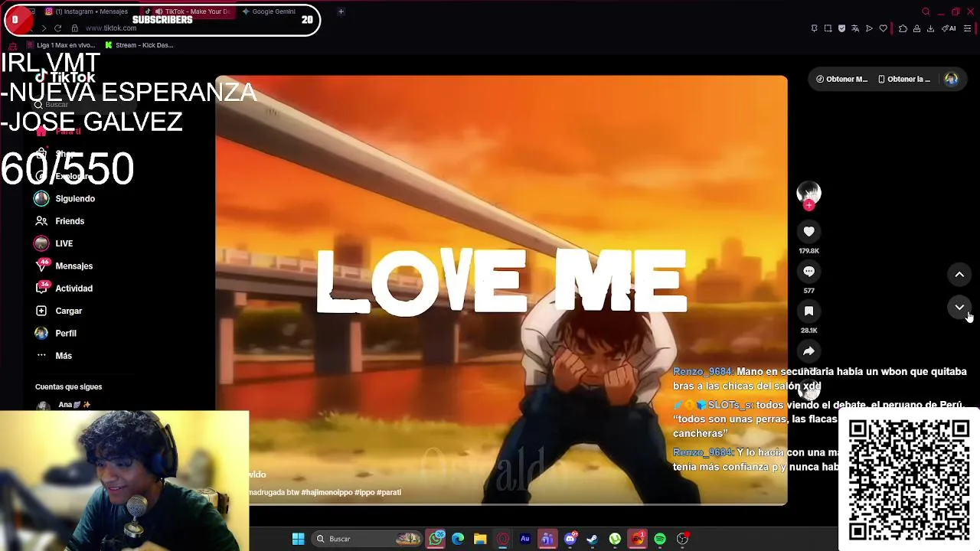This screenshot has width=980, height=551.
Task: Go forward in browser history
Action: tap(43, 28)
